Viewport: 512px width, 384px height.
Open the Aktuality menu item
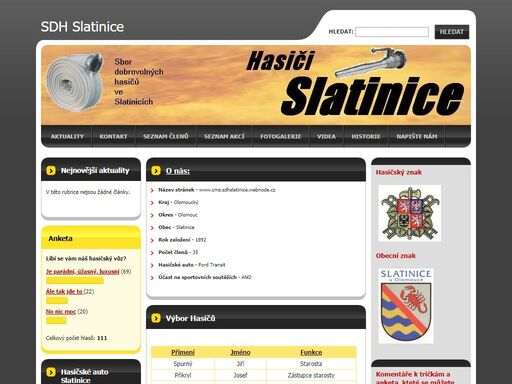67,136
